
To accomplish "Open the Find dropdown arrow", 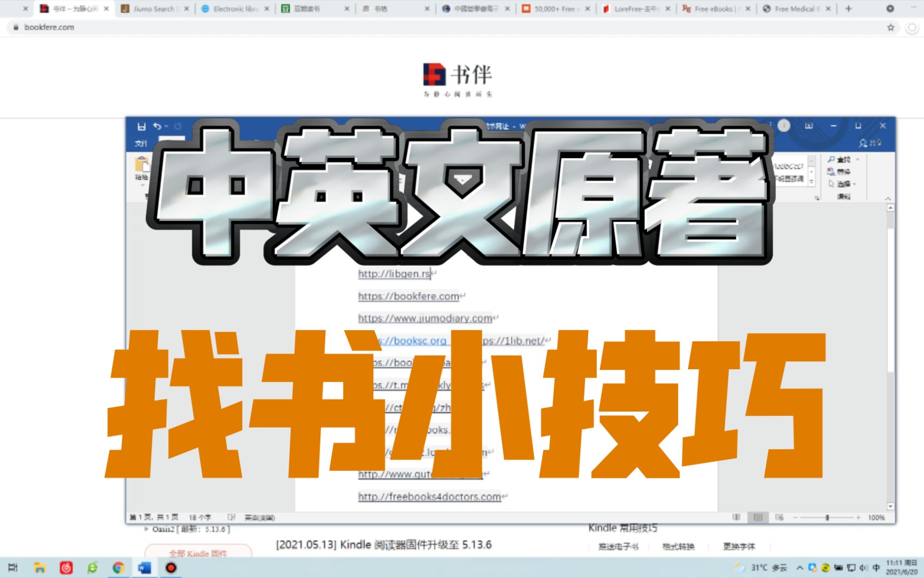I will [857, 159].
